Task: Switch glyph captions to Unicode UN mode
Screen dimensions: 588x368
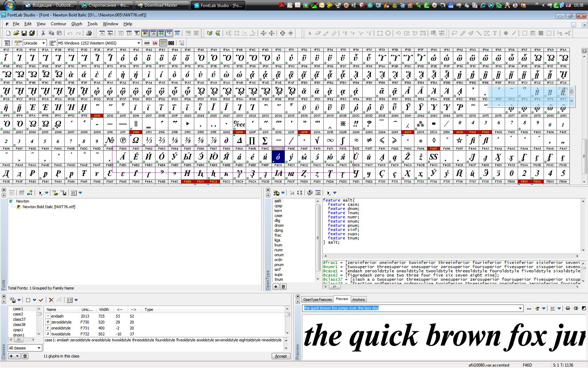Action: (155, 43)
